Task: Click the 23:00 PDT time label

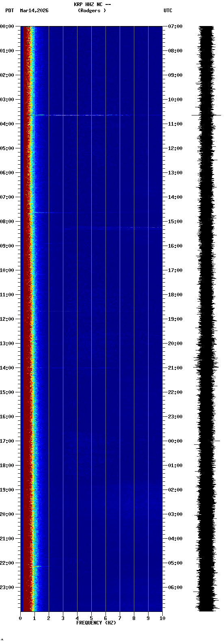Action: coord(7,587)
